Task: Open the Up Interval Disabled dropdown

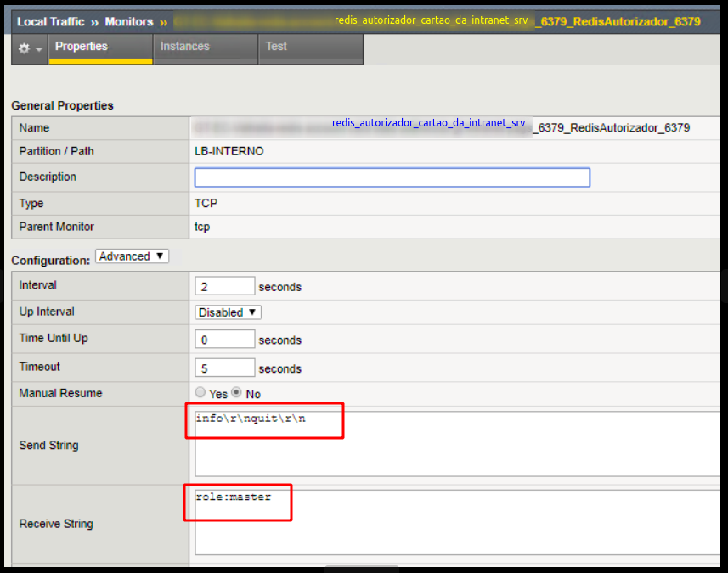Action: coord(228,312)
